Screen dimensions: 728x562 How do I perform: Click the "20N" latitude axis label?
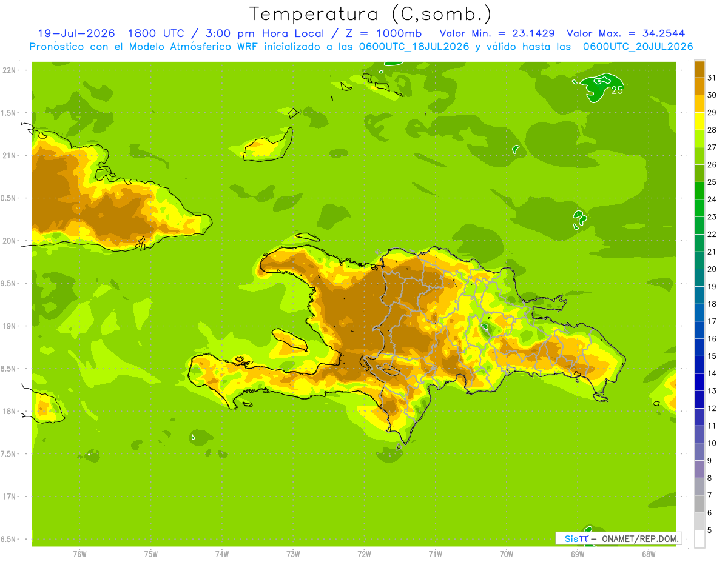pyautogui.click(x=9, y=241)
